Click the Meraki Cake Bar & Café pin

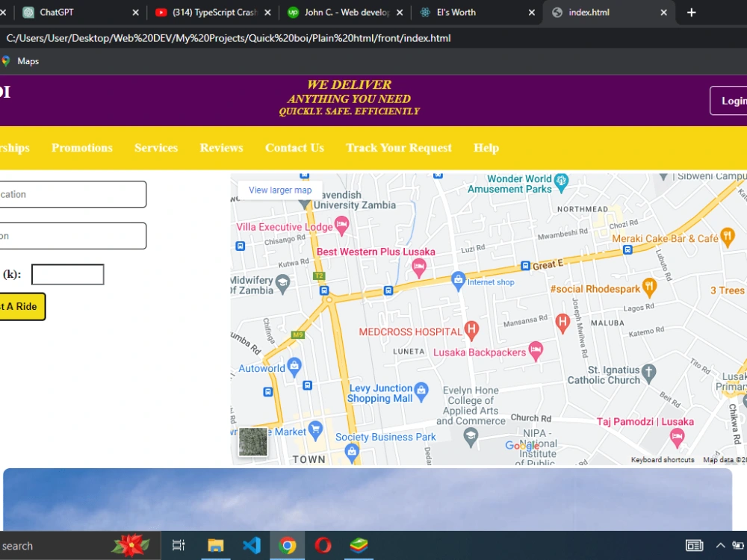point(728,237)
